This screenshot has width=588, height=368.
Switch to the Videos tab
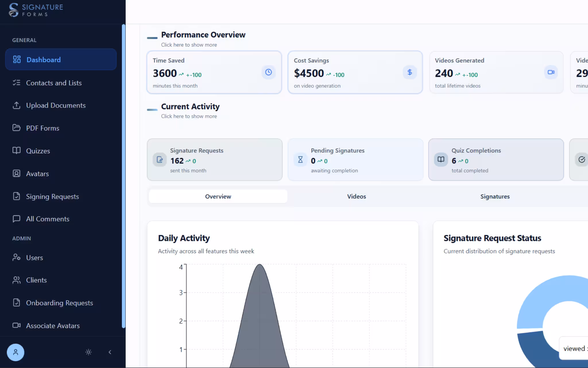(x=356, y=196)
